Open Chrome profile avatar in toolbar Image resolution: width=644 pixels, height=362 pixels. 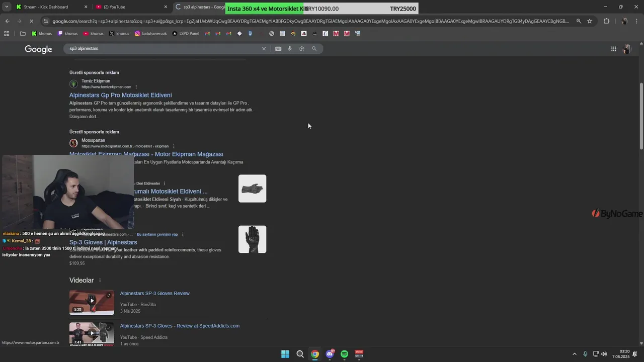[624, 21]
